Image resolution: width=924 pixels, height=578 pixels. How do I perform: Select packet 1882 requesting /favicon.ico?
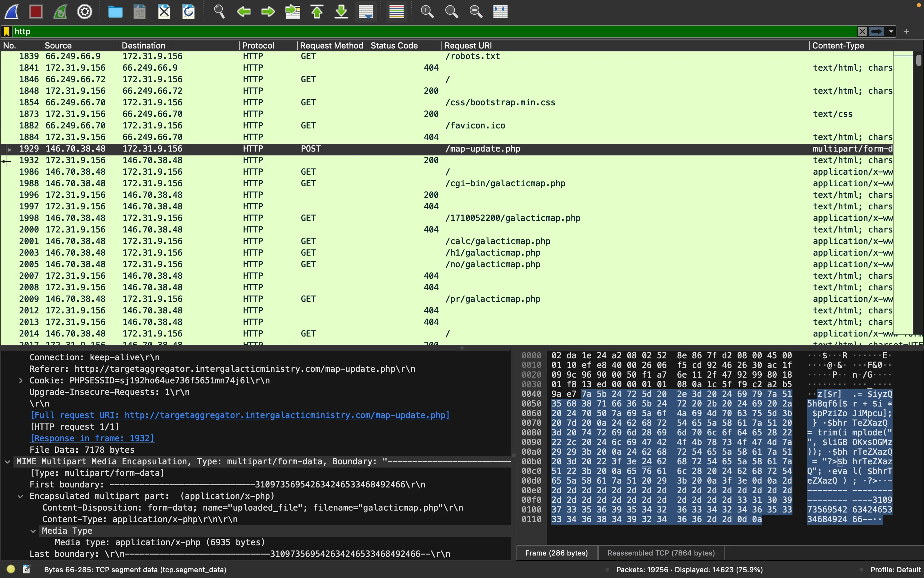pyautogui.click(x=447, y=125)
